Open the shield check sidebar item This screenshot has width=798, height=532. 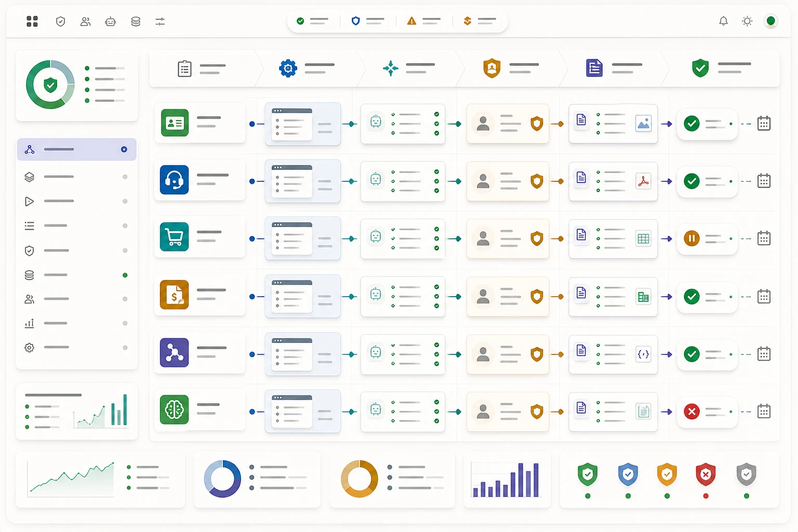click(77, 250)
